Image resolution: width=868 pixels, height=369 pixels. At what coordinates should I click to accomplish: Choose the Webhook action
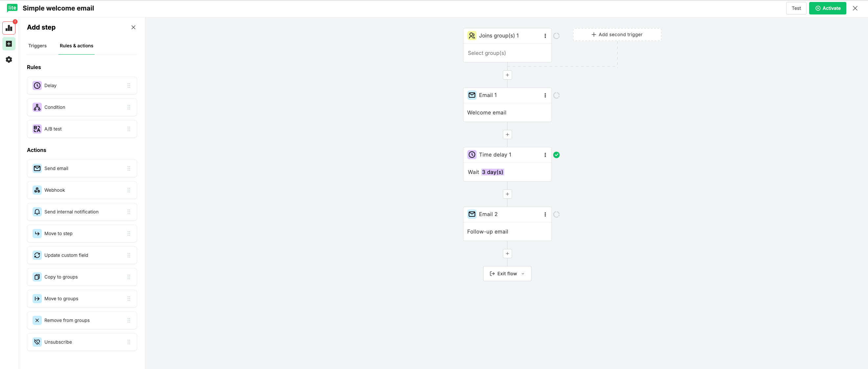point(82,190)
